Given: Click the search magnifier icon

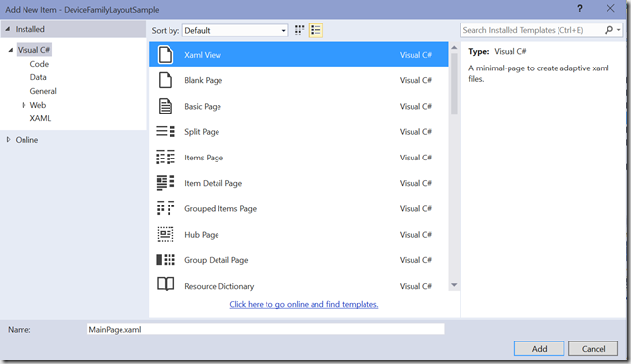Looking at the screenshot, I should 608,30.
